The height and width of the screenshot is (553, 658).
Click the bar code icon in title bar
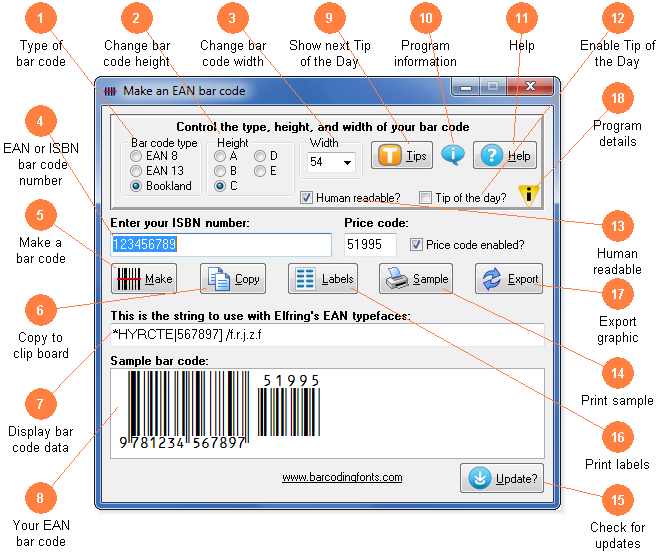110,91
